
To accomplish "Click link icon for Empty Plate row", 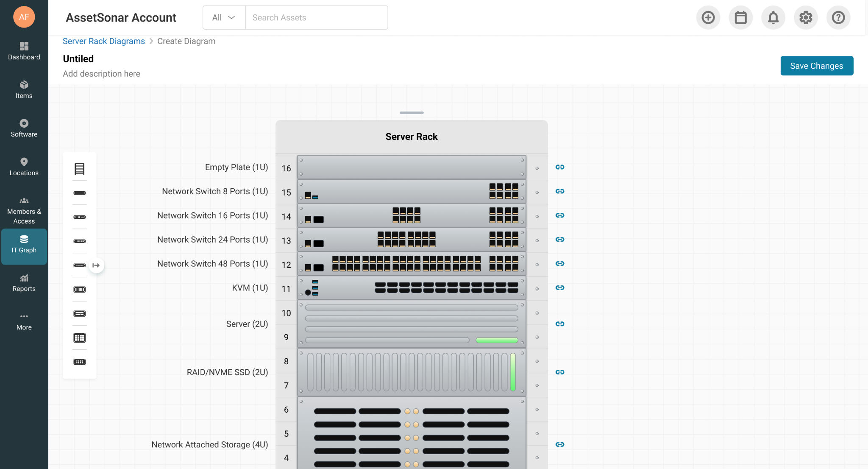I will [x=560, y=167].
